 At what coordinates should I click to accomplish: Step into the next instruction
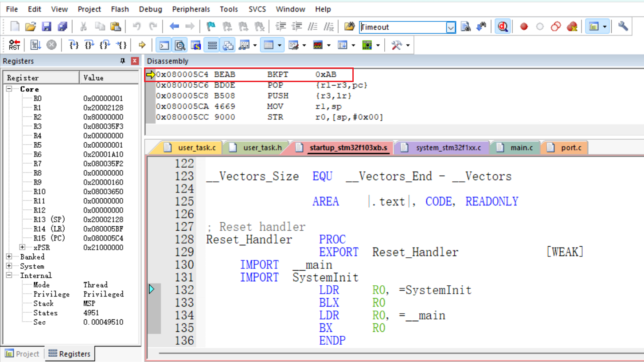click(74, 44)
